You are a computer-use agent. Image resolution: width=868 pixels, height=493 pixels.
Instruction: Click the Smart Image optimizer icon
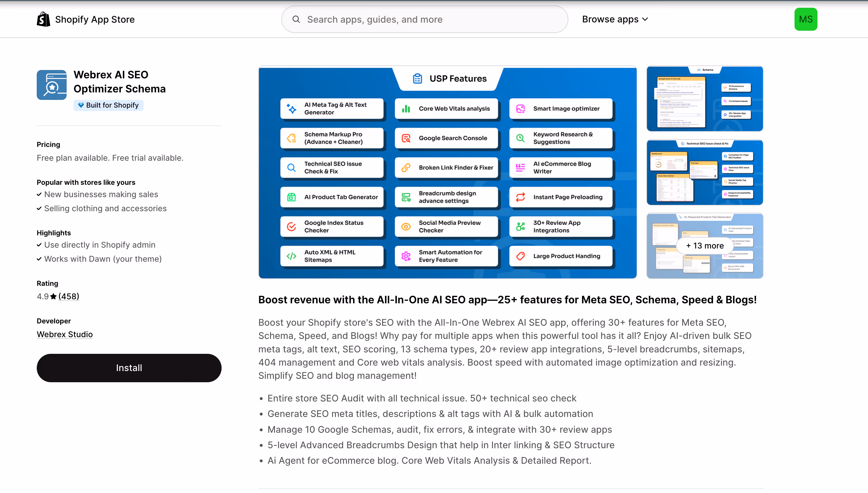520,109
